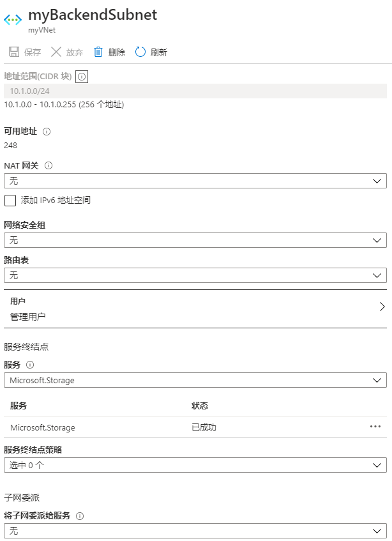Click the myBackendSubnet subnet icon
Screen dimensions: 392x541
pos(13,19)
